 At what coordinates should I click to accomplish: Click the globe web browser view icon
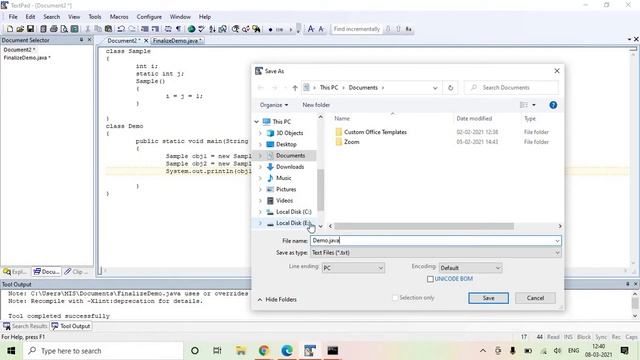(x=191, y=29)
